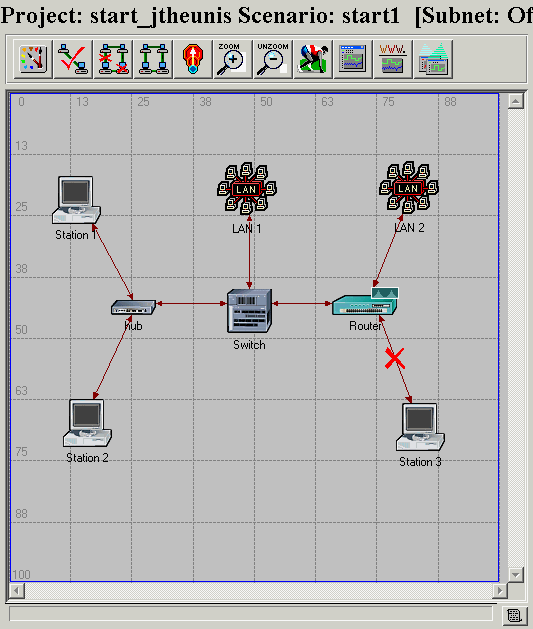The height and width of the screenshot is (629, 533).
Task: Click the running man simulation icon
Action: pyautogui.click(x=313, y=59)
